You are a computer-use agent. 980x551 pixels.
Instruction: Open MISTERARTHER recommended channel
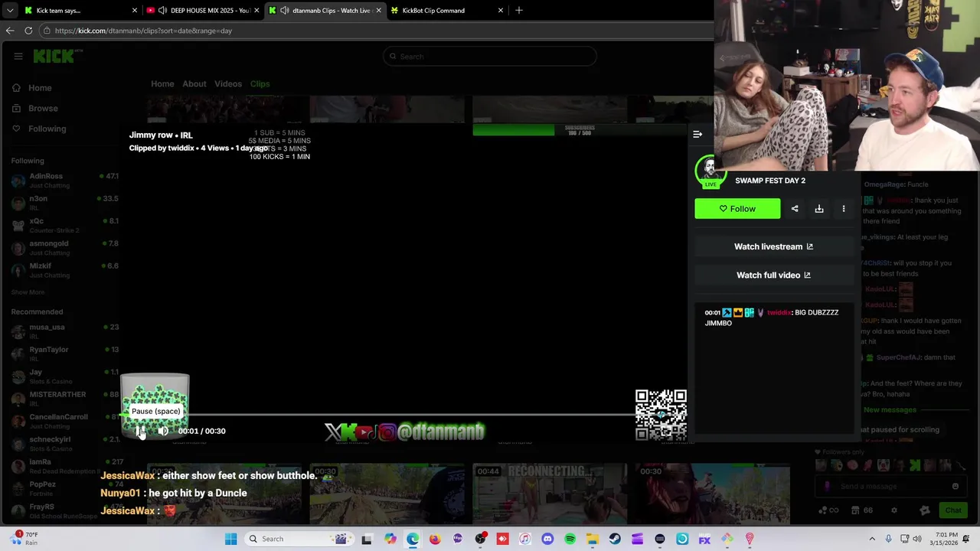coord(65,399)
